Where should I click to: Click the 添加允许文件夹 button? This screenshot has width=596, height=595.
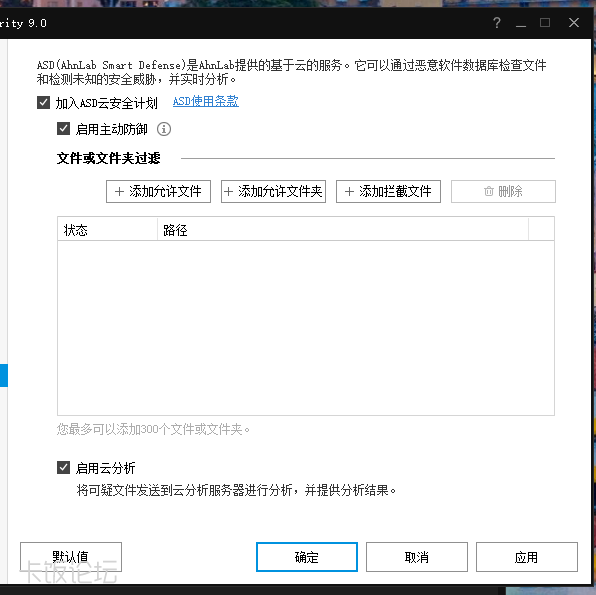[x=273, y=191]
